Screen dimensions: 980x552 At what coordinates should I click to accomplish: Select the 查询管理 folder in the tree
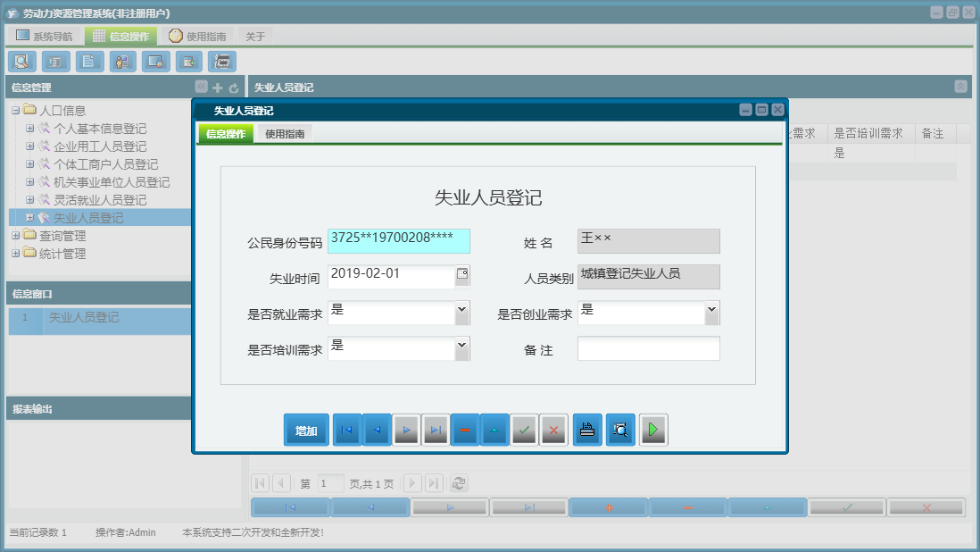[61, 235]
